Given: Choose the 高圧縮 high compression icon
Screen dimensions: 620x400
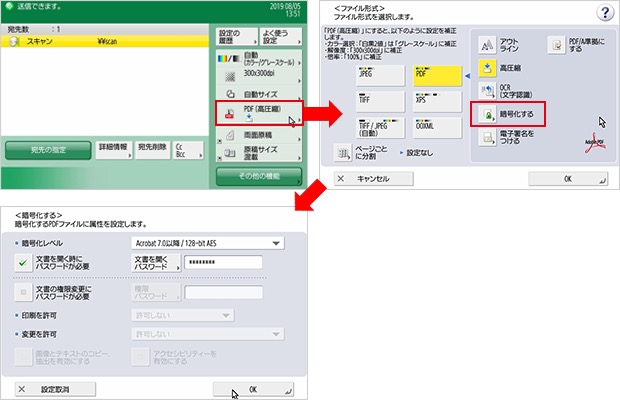Looking at the screenshot, I should pos(488,69).
